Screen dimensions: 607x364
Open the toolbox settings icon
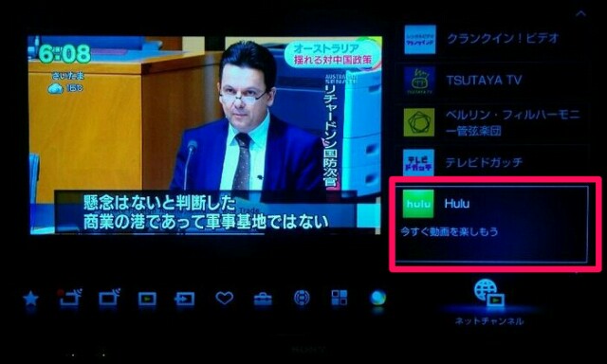tap(263, 299)
